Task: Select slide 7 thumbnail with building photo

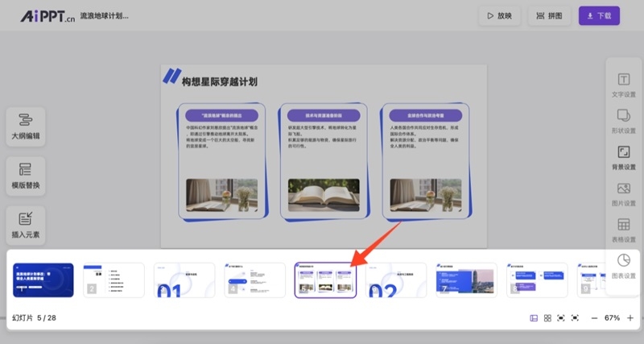Action: pos(467,280)
